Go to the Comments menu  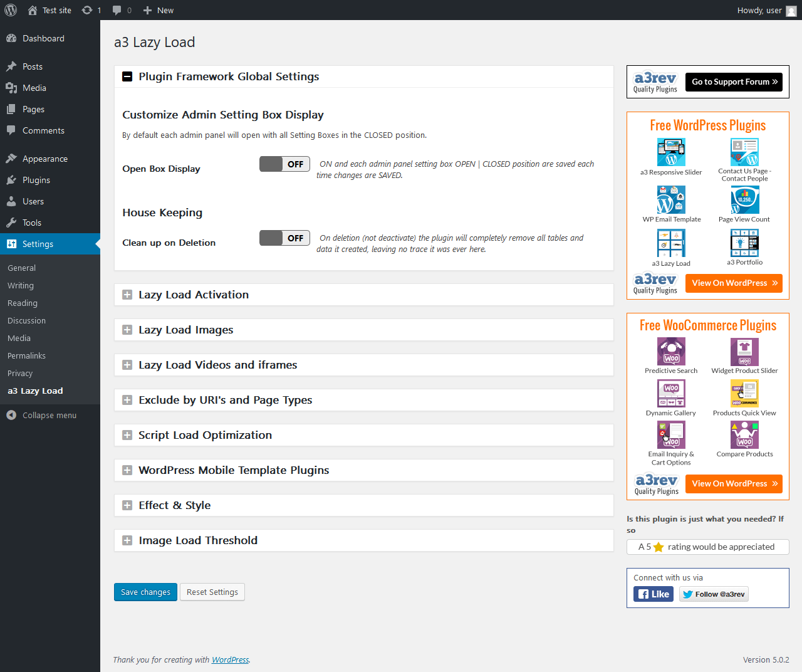pos(50,130)
